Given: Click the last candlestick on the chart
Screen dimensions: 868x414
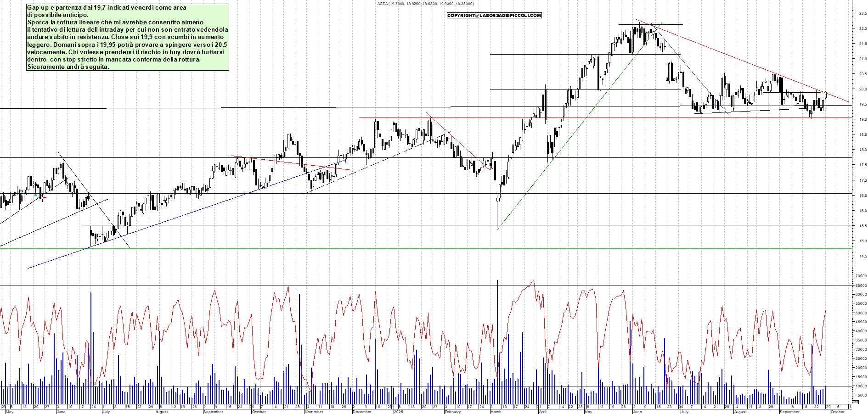Looking at the screenshot, I should tap(826, 95).
